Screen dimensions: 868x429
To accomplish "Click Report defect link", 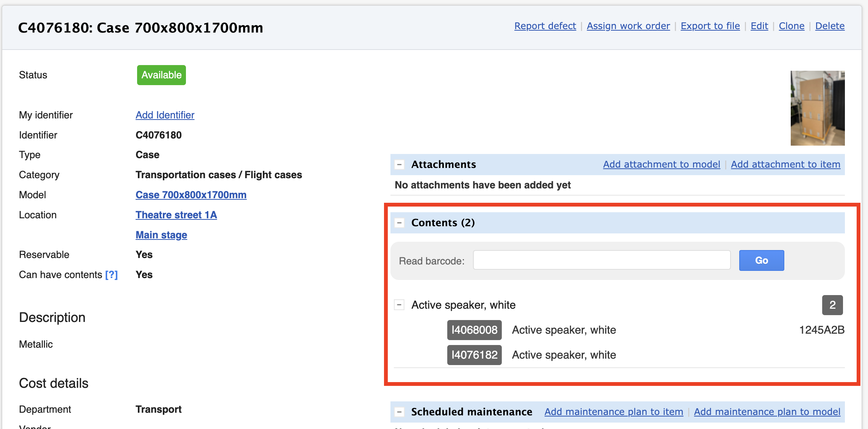I will pyautogui.click(x=545, y=26).
